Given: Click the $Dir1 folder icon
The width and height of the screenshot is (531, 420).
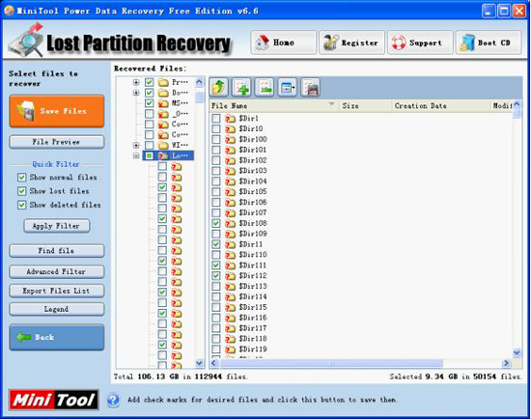Looking at the screenshot, I should [231, 119].
